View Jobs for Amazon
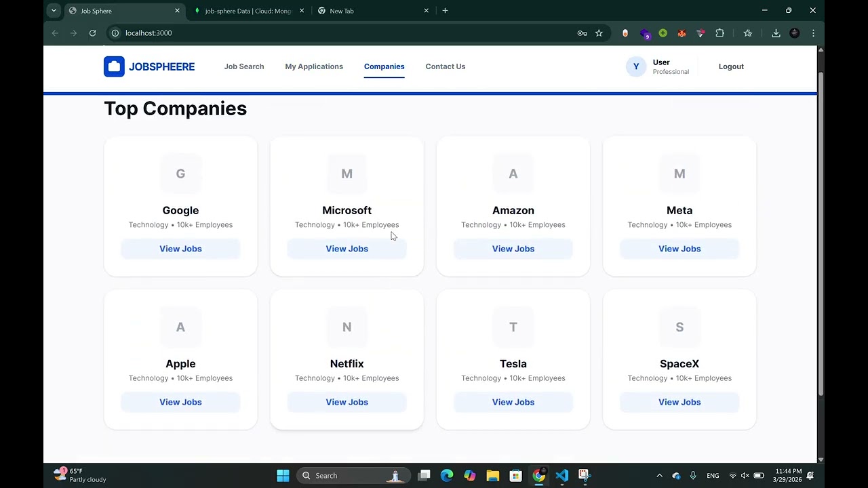 [513, 249]
